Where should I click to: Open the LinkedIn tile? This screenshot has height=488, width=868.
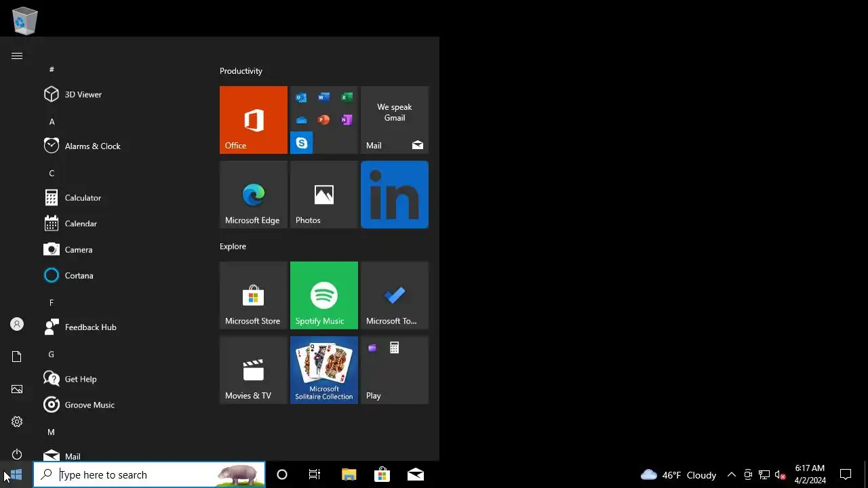coord(395,195)
